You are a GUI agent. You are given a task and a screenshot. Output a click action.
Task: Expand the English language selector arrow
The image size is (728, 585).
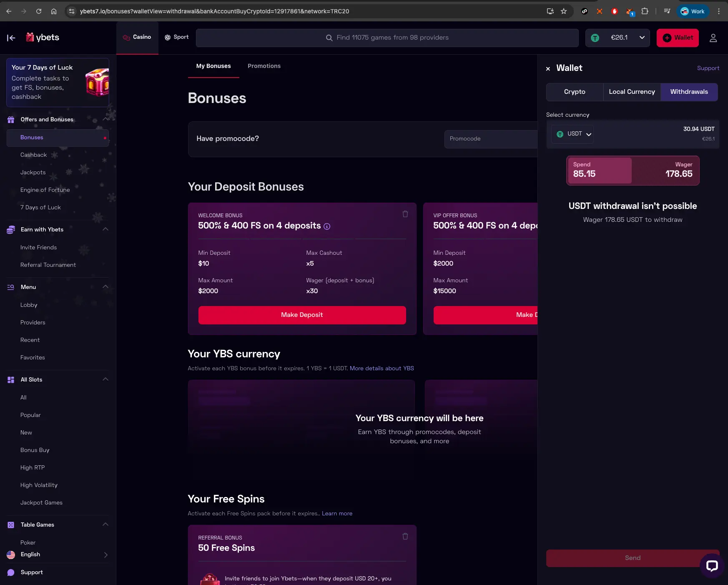105,555
